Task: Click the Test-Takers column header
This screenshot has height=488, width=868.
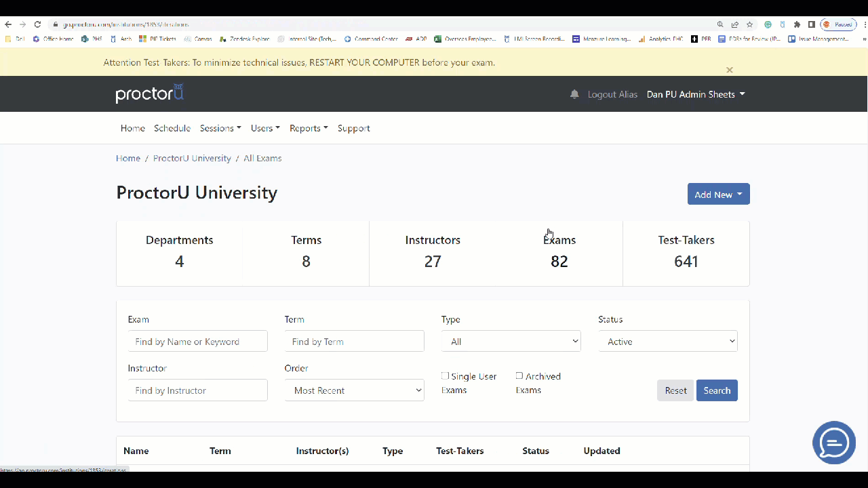Action: (x=460, y=451)
